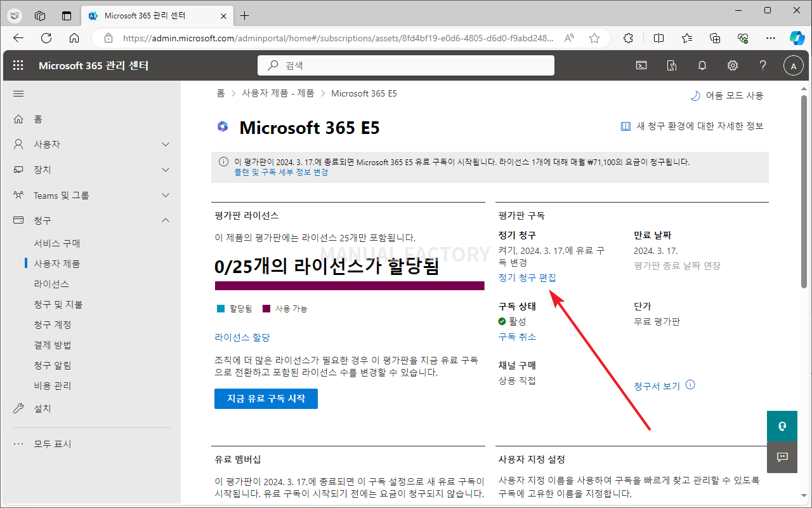Add this page to favorites
The image size is (812, 508).
click(594, 38)
